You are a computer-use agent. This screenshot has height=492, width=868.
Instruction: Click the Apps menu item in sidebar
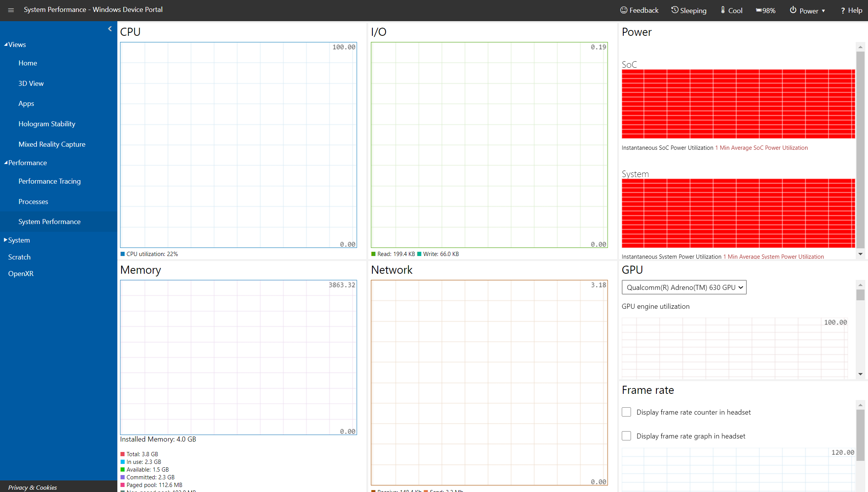click(26, 103)
